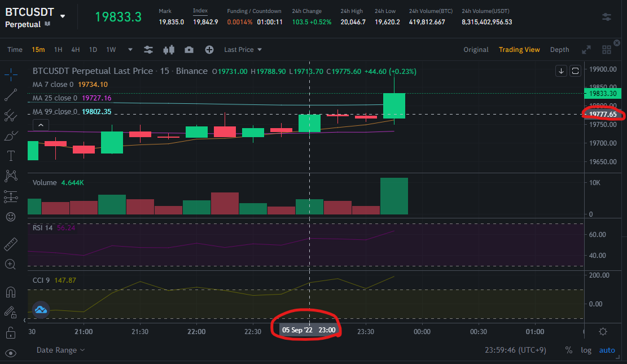This screenshot has width=627, height=364.
Task: Open the Date Range dropdown
Action: (60, 350)
